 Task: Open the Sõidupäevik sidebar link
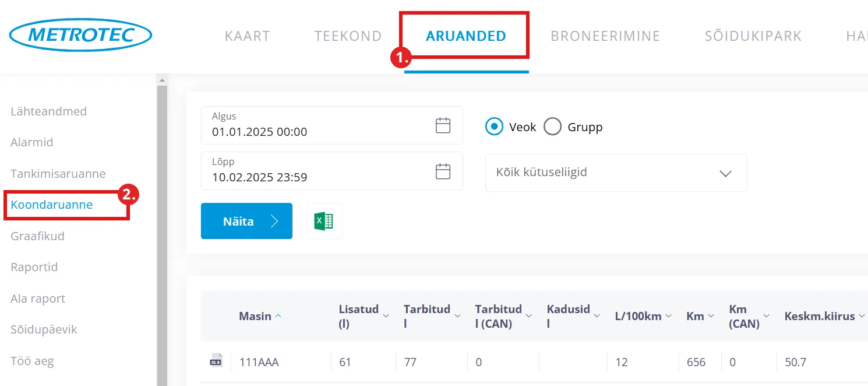tap(44, 329)
